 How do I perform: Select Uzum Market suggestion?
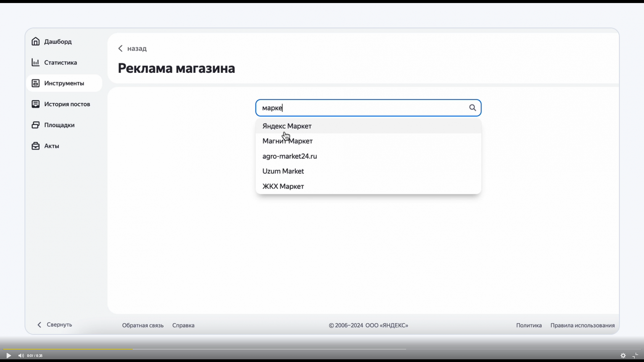(368, 171)
